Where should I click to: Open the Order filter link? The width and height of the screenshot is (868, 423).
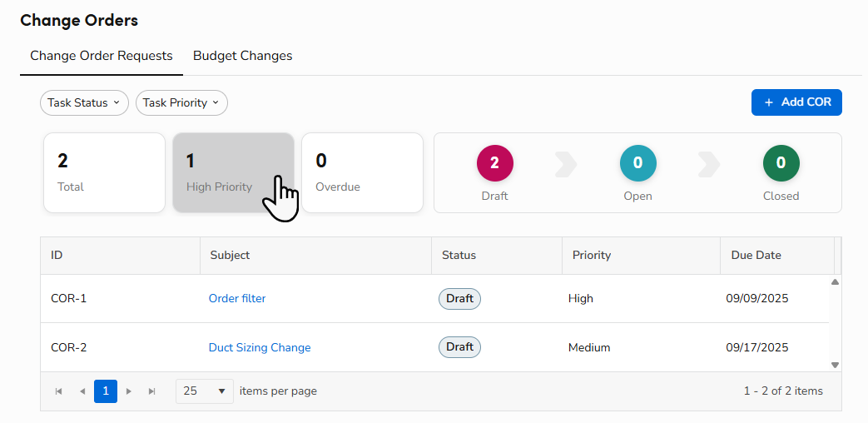[237, 298]
